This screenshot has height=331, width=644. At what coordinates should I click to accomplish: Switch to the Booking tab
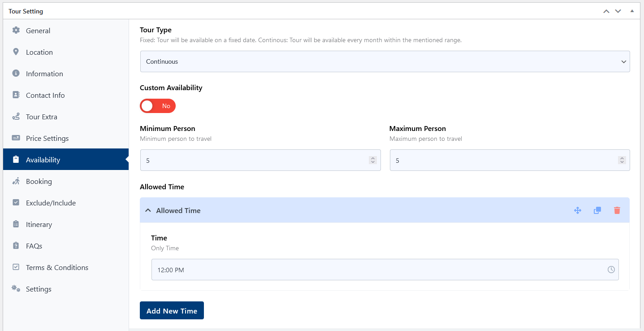tap(39, 181)
